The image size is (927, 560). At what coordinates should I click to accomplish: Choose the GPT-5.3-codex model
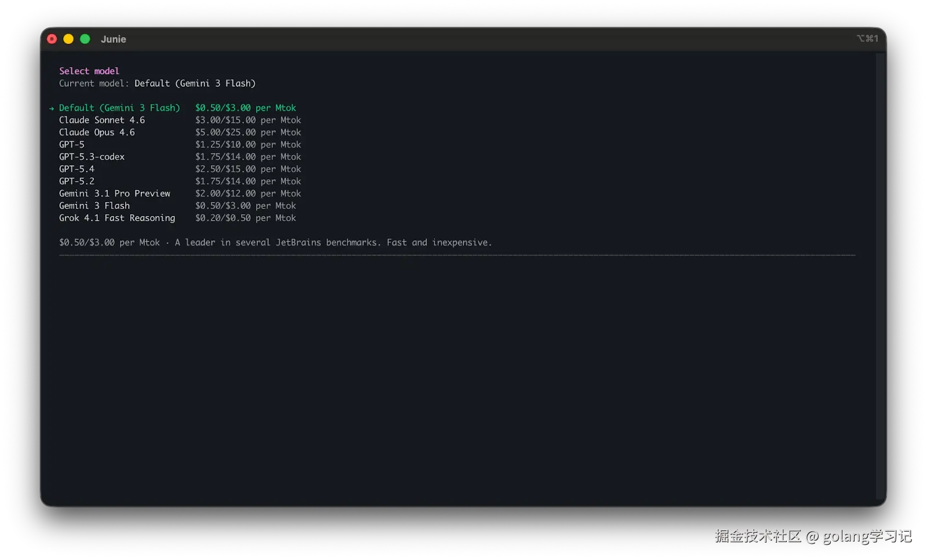92,156
